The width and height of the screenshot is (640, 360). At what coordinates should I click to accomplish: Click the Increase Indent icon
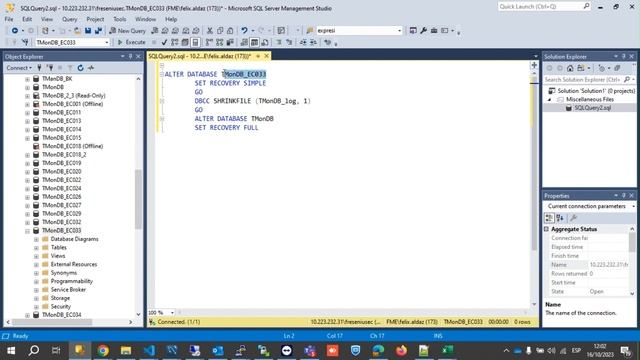pos(313,42)
